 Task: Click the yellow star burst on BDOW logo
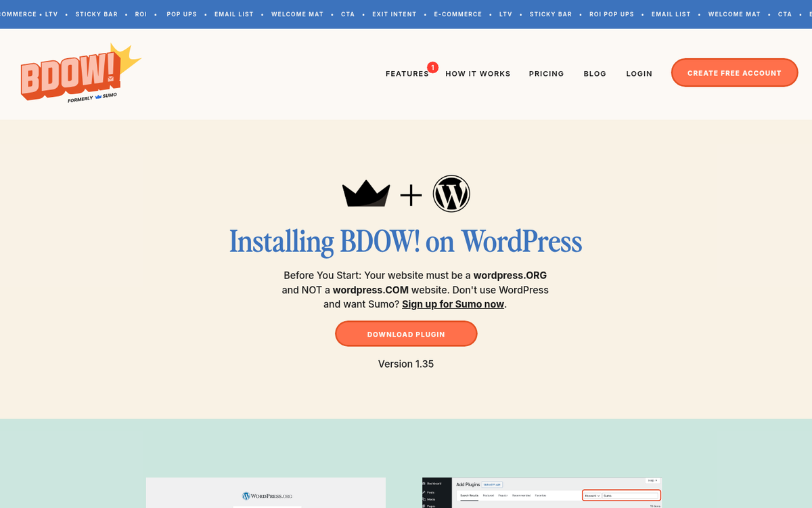click(127, 58)
